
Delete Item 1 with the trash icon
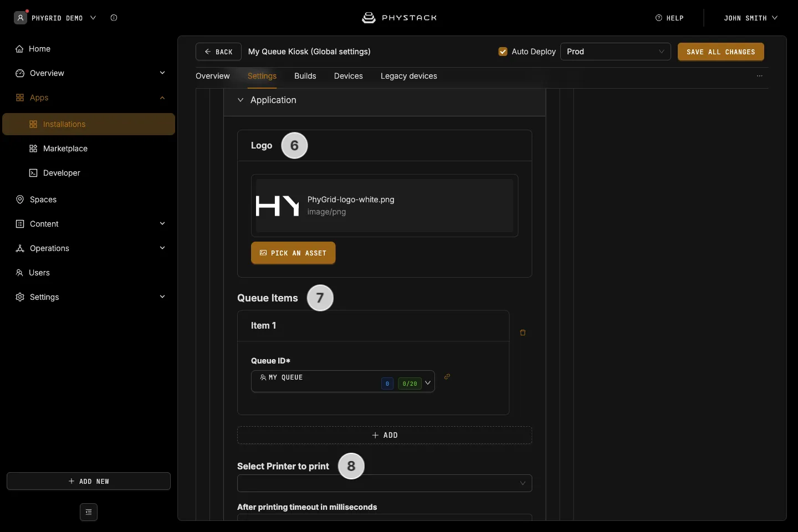tap(523, 332)
